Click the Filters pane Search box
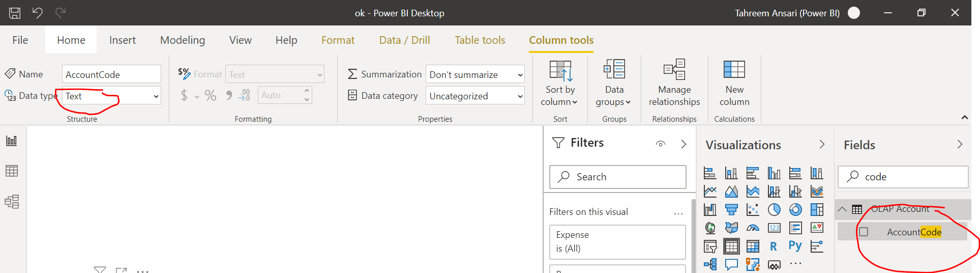Image resolution: width=980 pixels, height=273 pixels. (617, 177)
